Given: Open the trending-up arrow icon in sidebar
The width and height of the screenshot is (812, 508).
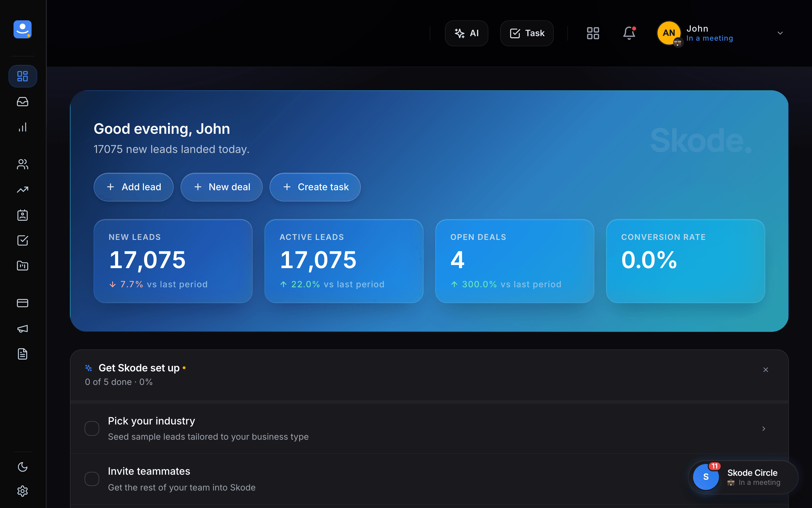Looking at the screenshot, I should tap(23, 190).
